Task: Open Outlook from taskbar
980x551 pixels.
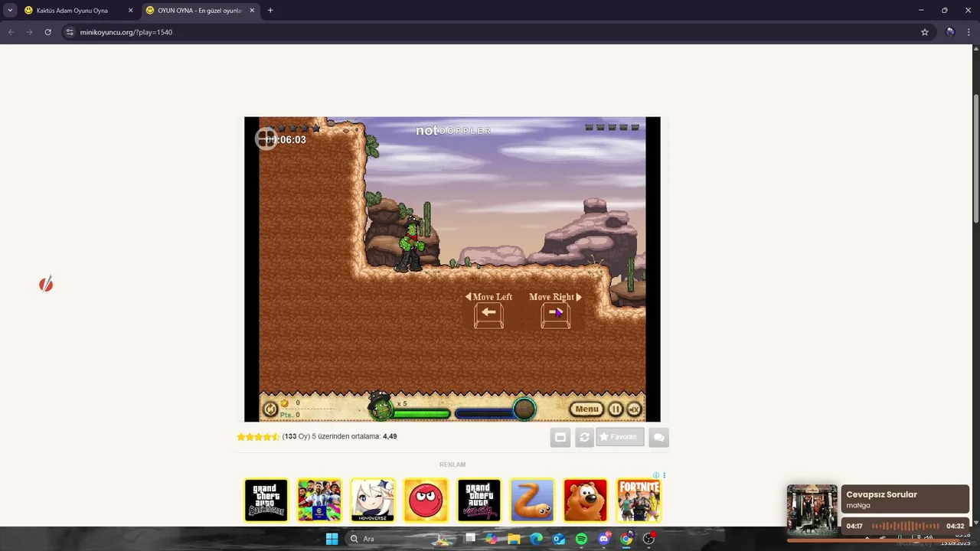Action: (x=559, y=539)
